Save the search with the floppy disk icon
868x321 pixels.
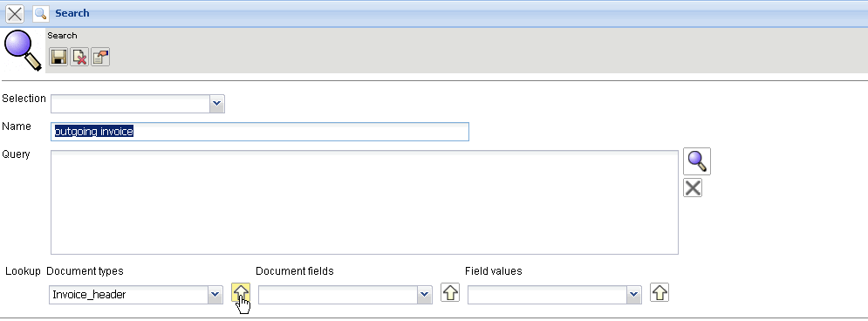[58, 57]
